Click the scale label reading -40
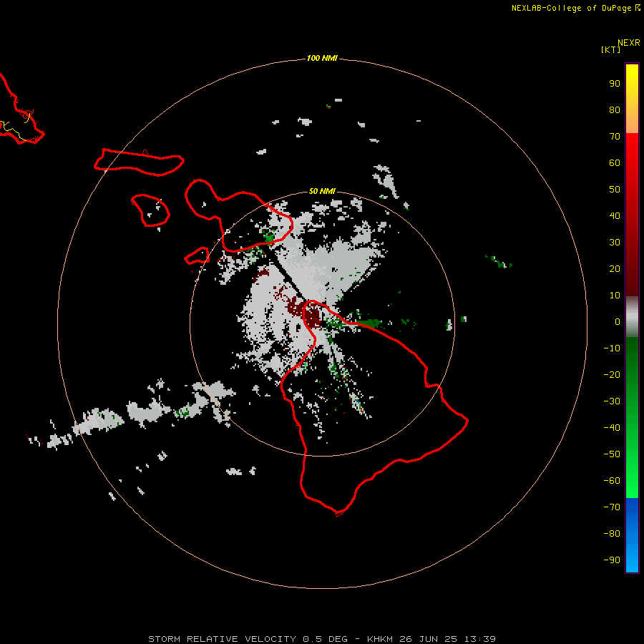The image size is (644, 644). [x=612, y=428]
